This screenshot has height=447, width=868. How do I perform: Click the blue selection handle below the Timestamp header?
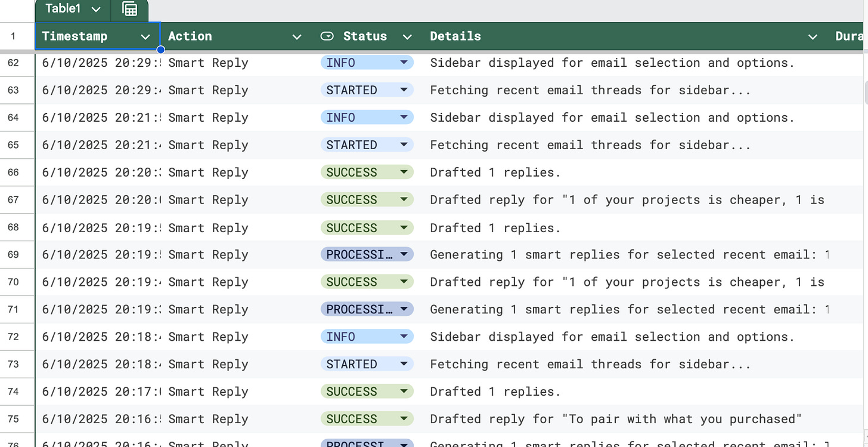point(160,50)
